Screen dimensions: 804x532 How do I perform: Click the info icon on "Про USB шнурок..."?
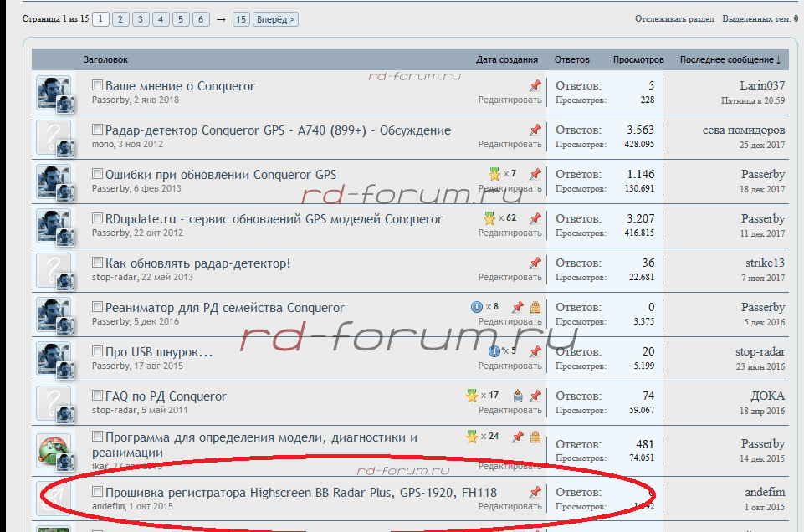[494, 351]
